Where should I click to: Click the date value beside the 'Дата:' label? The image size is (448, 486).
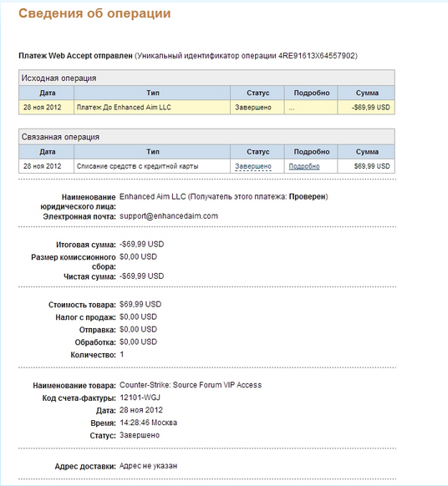coord(141,410)
